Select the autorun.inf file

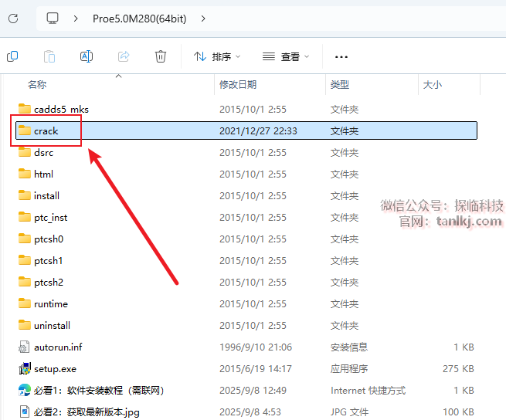pos(57,347)
